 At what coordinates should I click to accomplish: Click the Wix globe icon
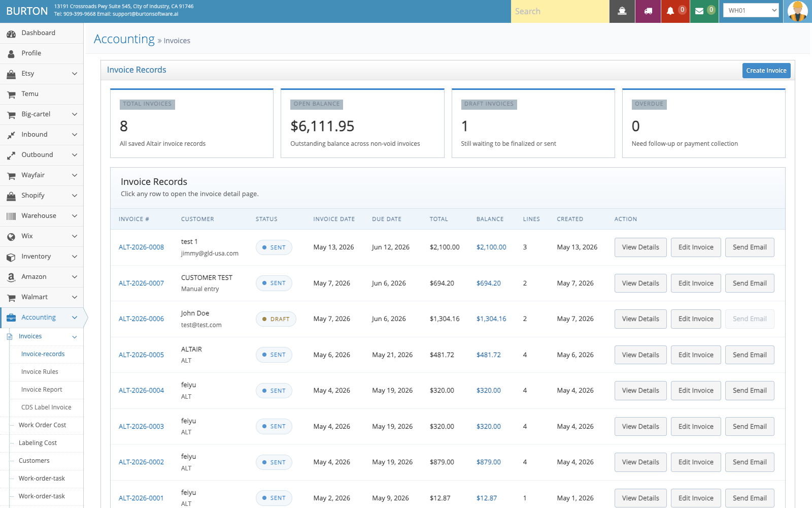click(11, 237)
